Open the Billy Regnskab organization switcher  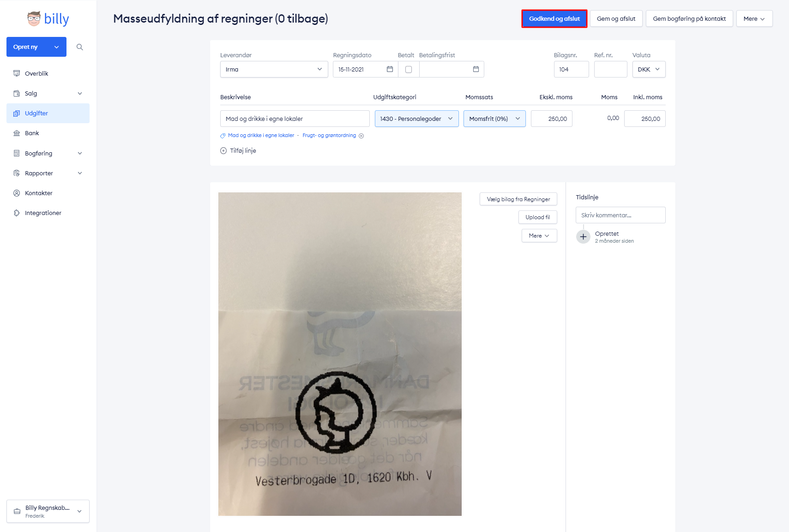coord(48,511)
